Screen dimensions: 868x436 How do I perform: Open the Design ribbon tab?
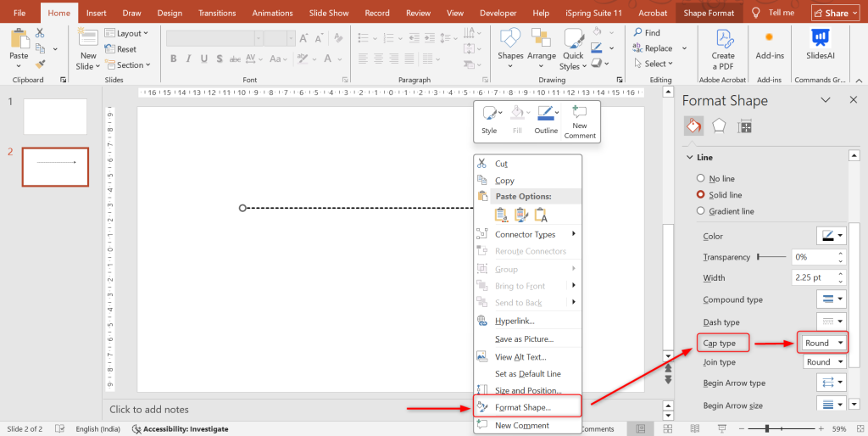click(170, 13)
